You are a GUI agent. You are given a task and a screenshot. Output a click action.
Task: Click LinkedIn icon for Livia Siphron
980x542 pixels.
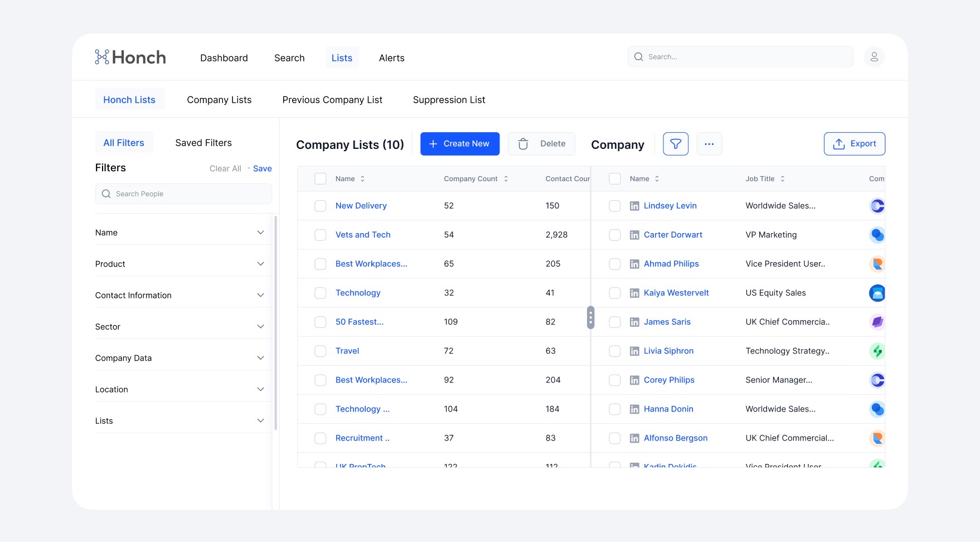point(634,351)
